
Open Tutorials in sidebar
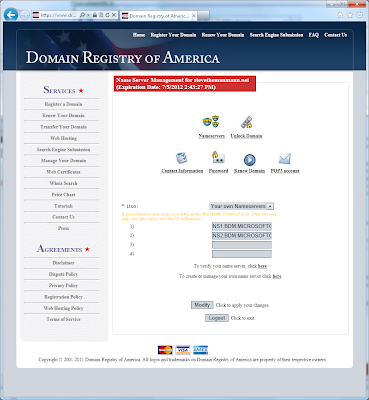63,206
